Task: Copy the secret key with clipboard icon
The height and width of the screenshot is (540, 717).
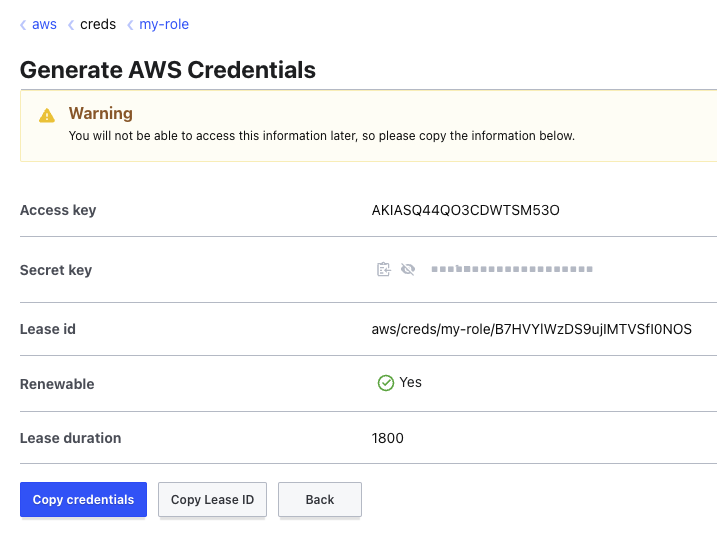Action: click(383, 270)
